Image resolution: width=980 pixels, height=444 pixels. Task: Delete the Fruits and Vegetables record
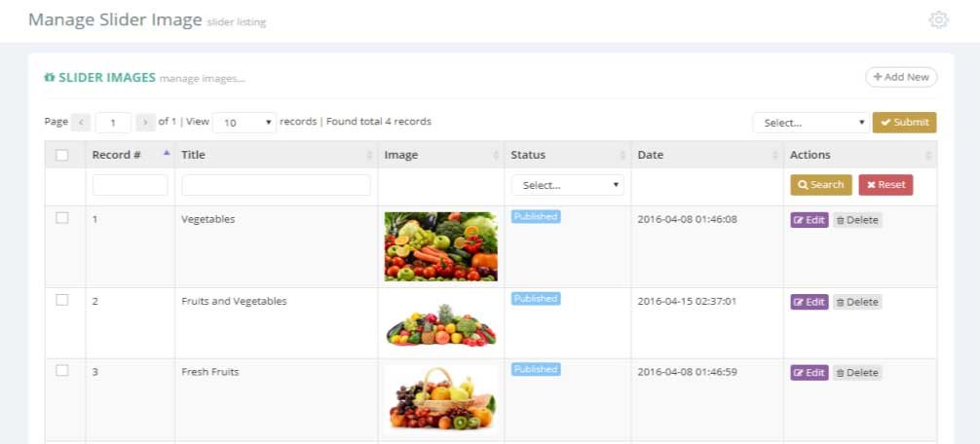coord(857,302)
